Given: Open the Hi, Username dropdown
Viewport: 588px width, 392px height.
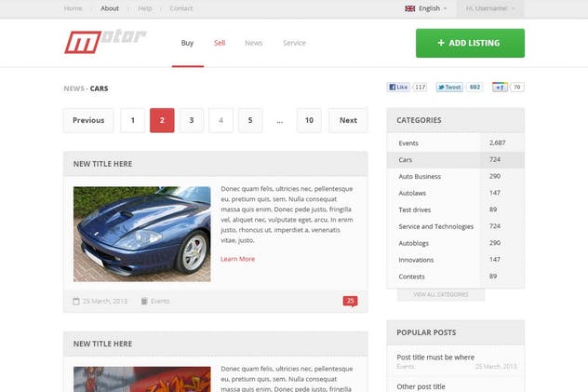Looking at the screenshot, I should point(490,8).
